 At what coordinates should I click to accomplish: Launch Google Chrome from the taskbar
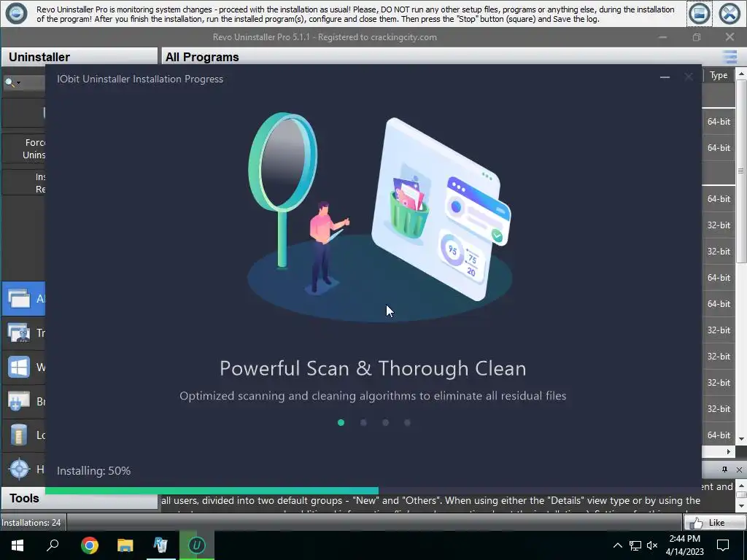click(89, 545)
